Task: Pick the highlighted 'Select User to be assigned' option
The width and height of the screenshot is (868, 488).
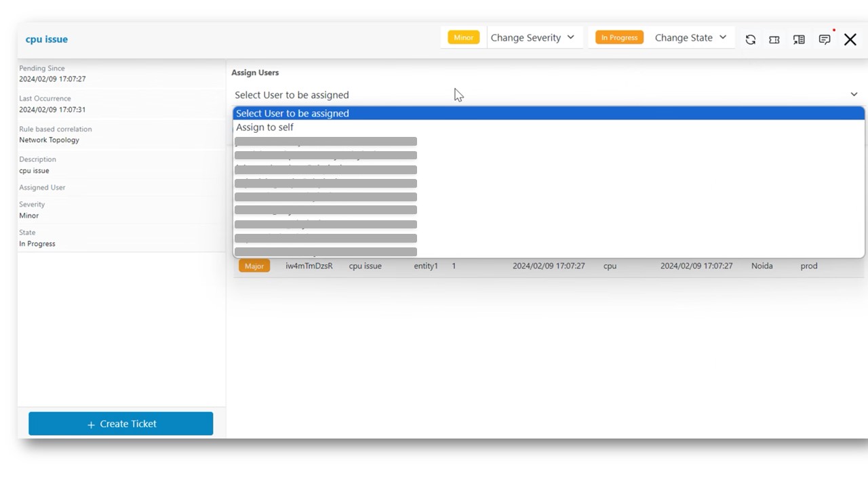Action: point(549,113)
